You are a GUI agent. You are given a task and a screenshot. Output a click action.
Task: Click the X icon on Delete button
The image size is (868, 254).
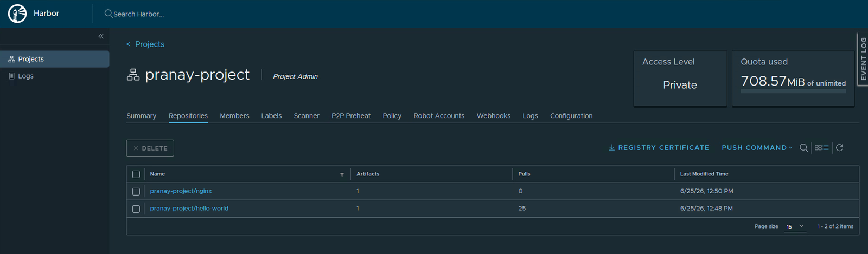coord(136,148)
